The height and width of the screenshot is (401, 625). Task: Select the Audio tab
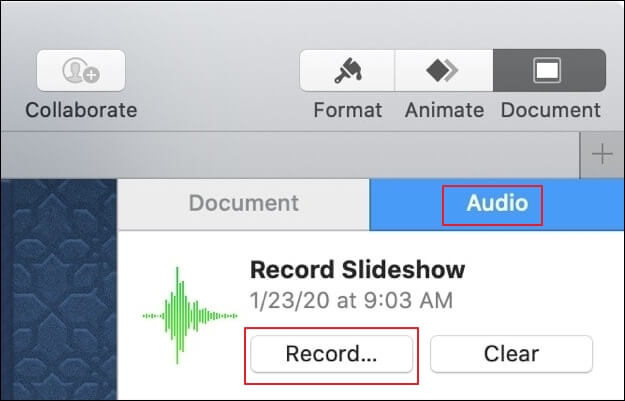tap(497, 204)
